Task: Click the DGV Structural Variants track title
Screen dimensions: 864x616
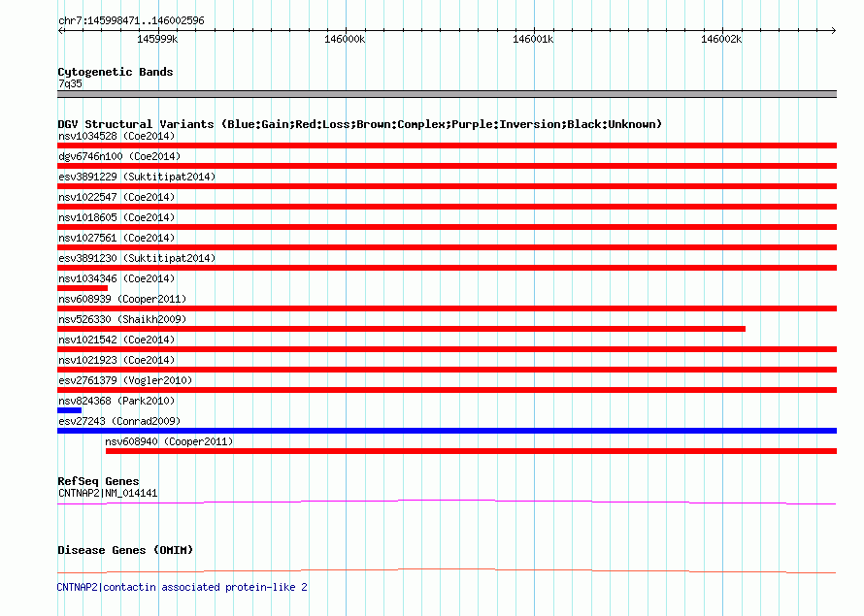Action: [x=359, y=124]
